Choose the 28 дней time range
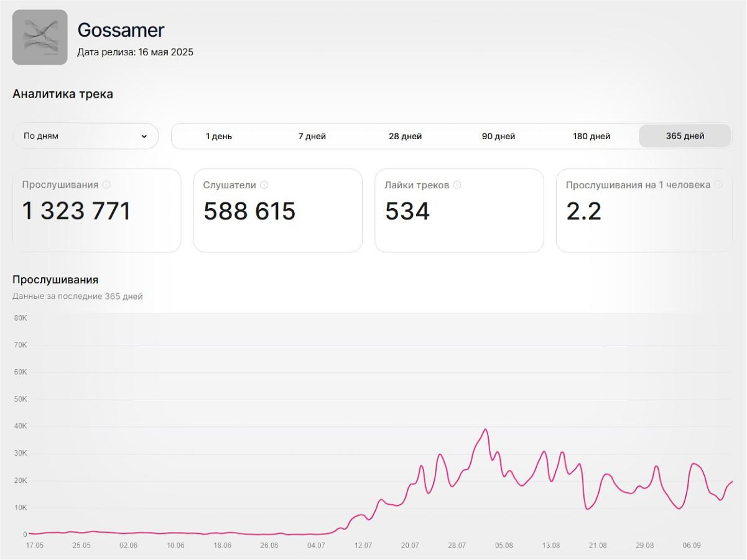Viewport: 747px width, 560px height. [405, 136]
